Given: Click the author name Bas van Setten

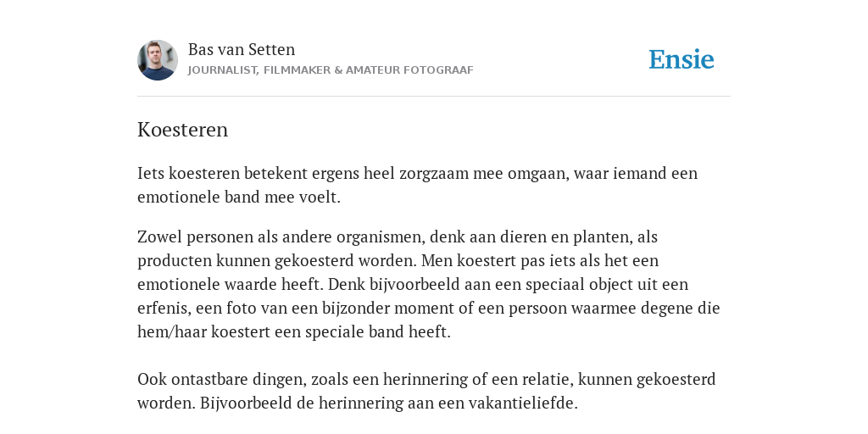Looking at the screenshot, I should (242, 49).
